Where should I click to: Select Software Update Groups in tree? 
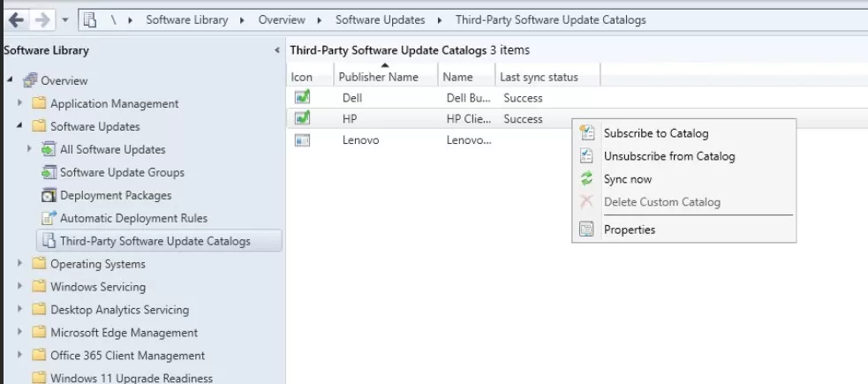pyautogui.click(x=123, y=172)
